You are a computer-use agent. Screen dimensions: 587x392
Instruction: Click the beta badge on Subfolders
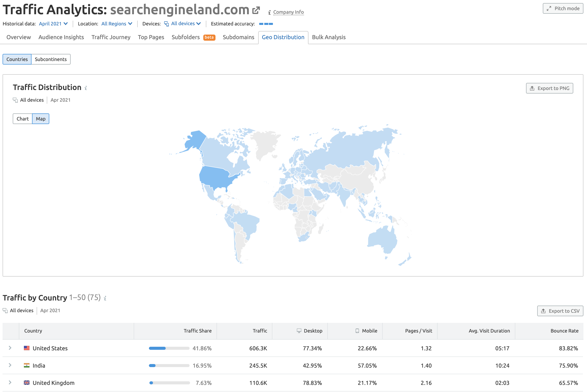pos(209,37)
